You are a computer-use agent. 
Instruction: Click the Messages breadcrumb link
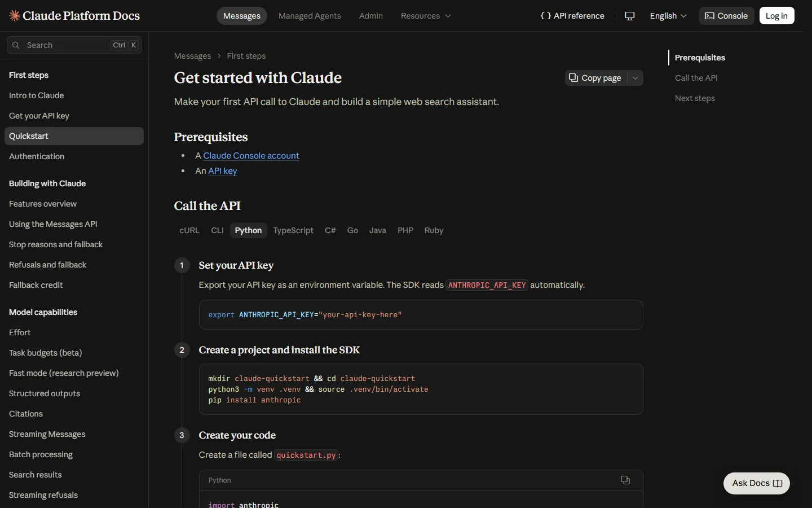point(192,56)
